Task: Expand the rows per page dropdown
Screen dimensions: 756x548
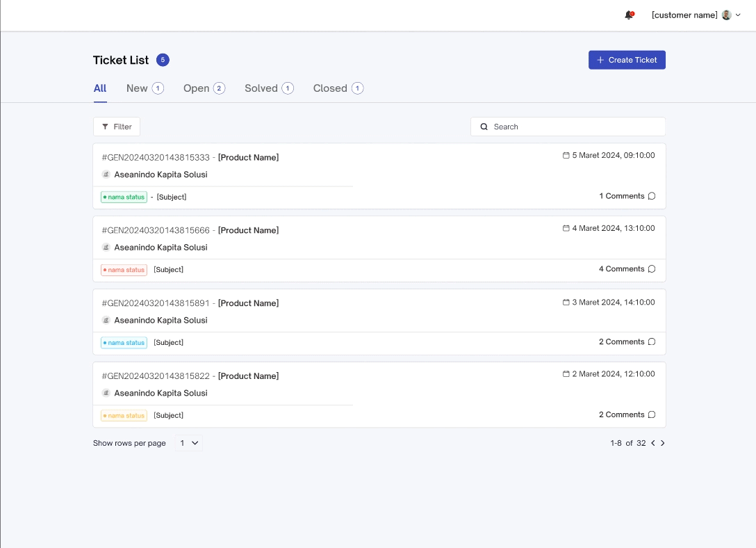Action: (189, 443)
